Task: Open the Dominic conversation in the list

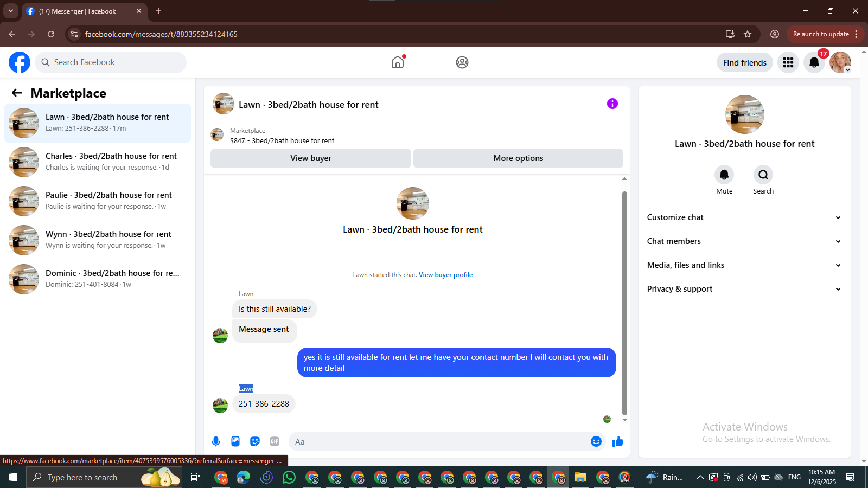Action: (x=98, y=279)
